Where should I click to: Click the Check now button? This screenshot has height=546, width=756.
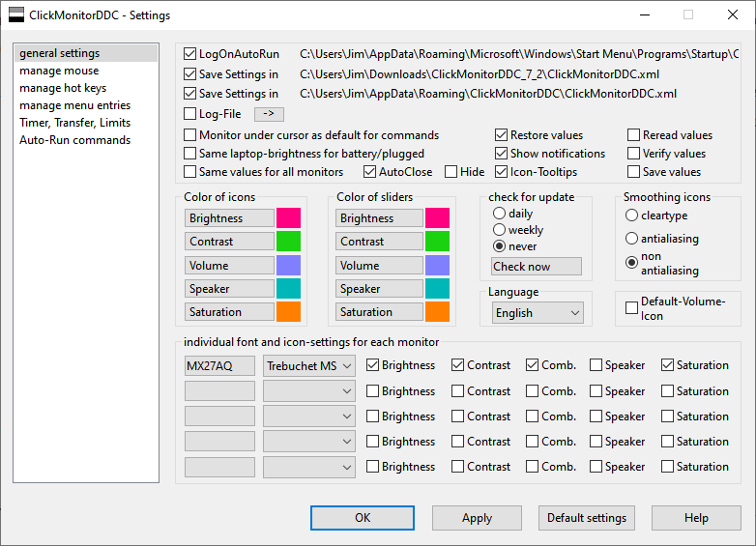click(537, 266)
